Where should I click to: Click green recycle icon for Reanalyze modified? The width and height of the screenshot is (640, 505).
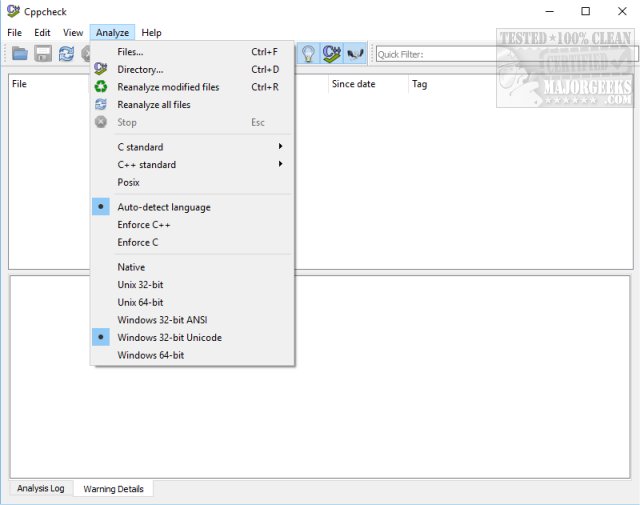click(100, 87)
